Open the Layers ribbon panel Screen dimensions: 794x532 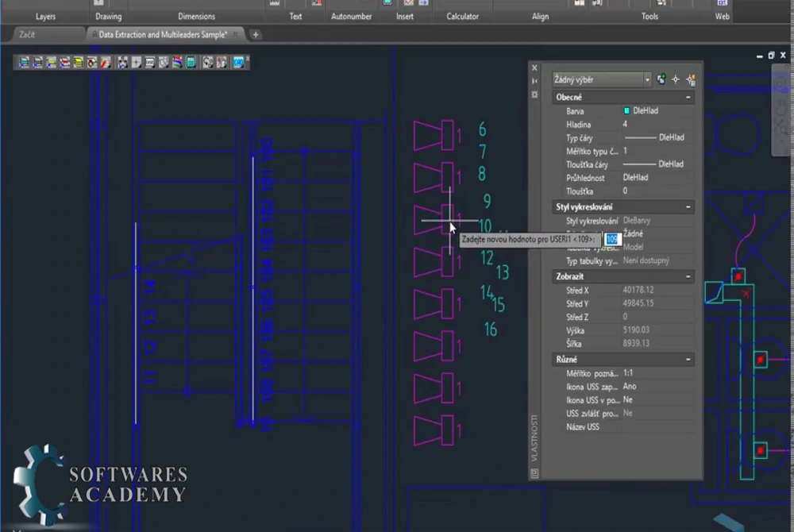pyautogui.click(x=45, y=16)
